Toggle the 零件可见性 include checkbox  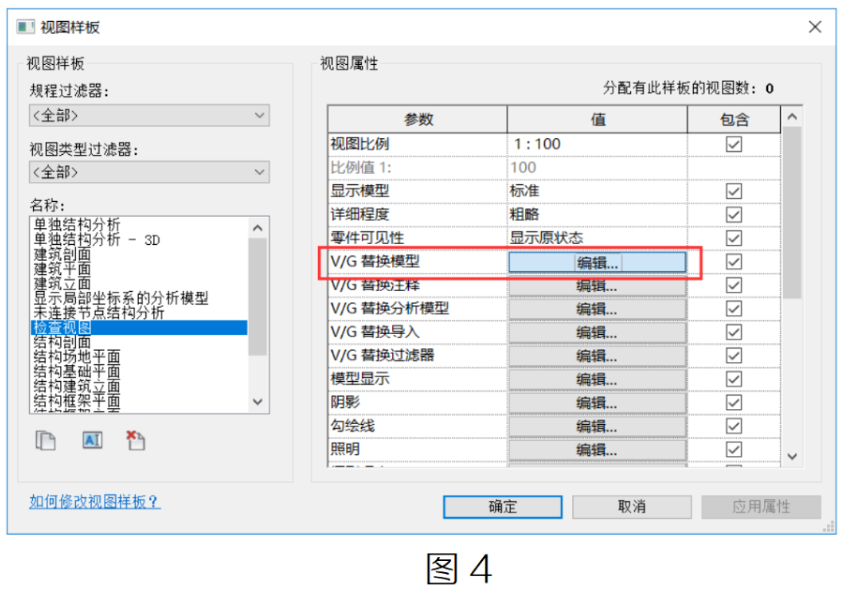coord(734,238)
